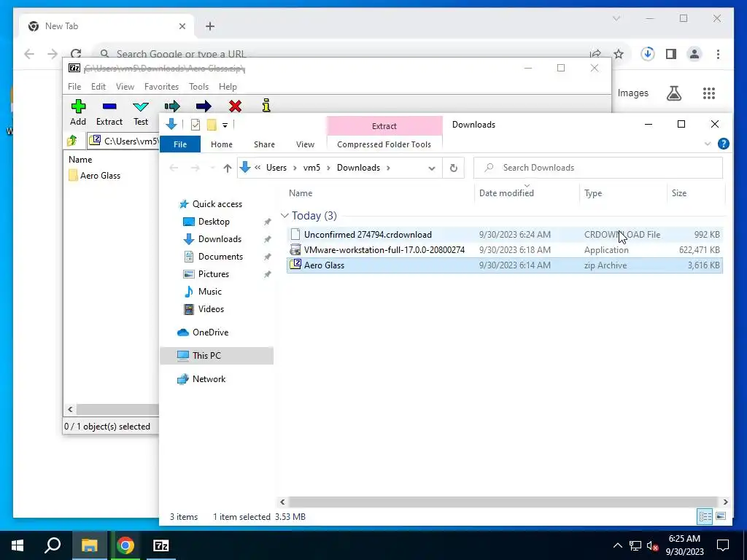The image size is (747, 560).
Task: Click the File tab in Explorer ribbon
Action: (180, 144)
